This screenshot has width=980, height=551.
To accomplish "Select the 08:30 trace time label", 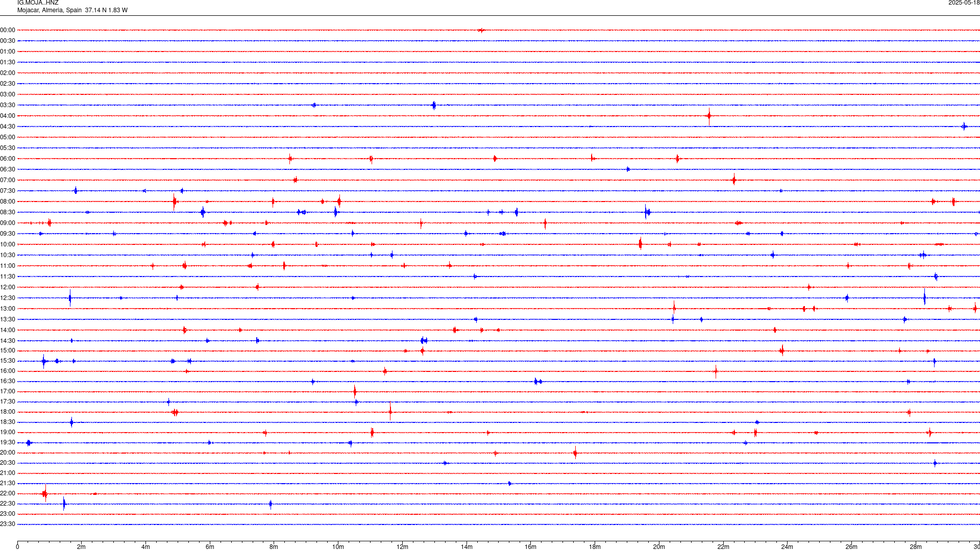I will point(8,212).
